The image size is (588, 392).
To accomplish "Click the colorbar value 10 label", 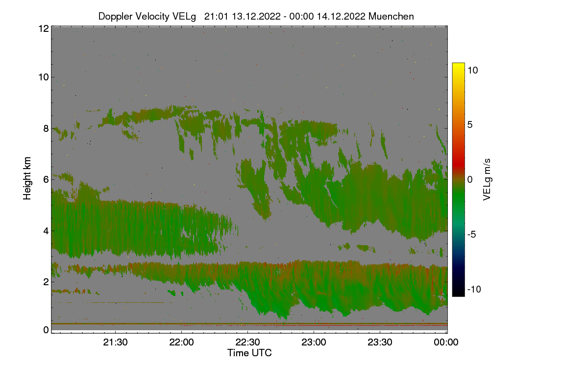I will 472,70.
